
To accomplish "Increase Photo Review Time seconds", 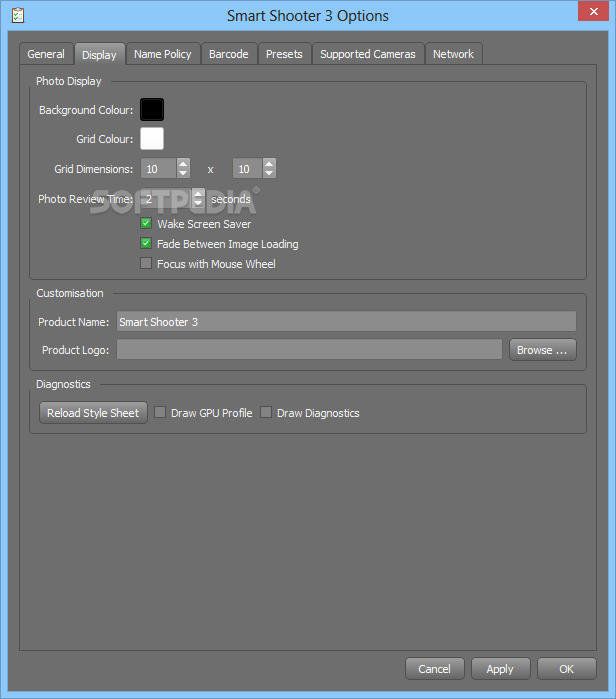I will [198, 193].
